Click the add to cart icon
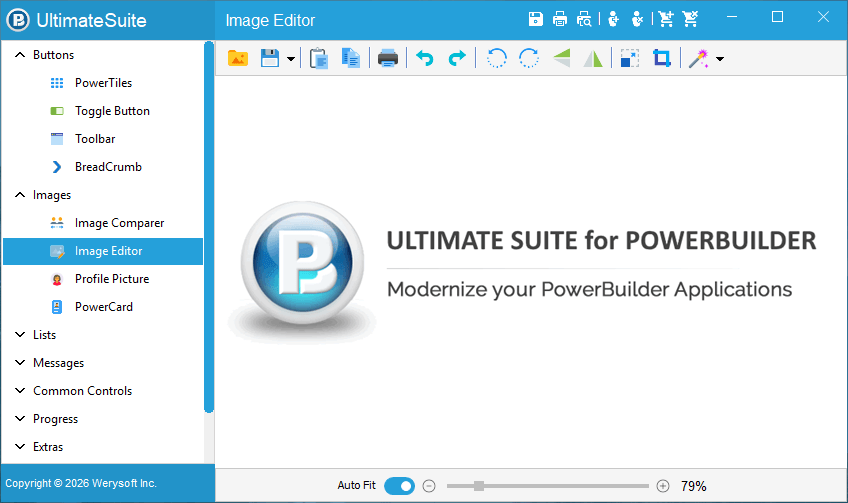The width and height of the screenshot is (848, 503). point(666,19)
